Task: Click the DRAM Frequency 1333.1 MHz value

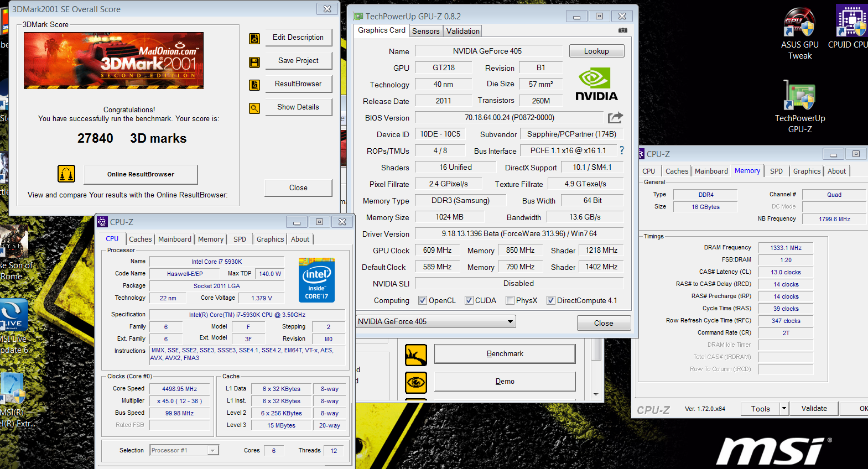Action: tap(786, 248)
